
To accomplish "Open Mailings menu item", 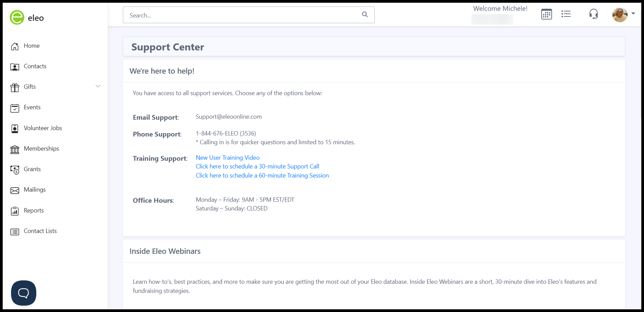I will [x=35, y=190].
